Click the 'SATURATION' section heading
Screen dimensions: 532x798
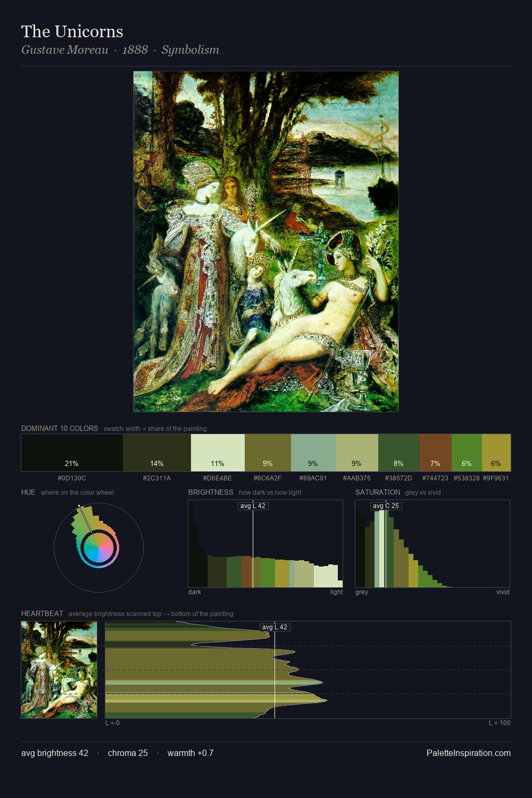click(x=378, y=492)
